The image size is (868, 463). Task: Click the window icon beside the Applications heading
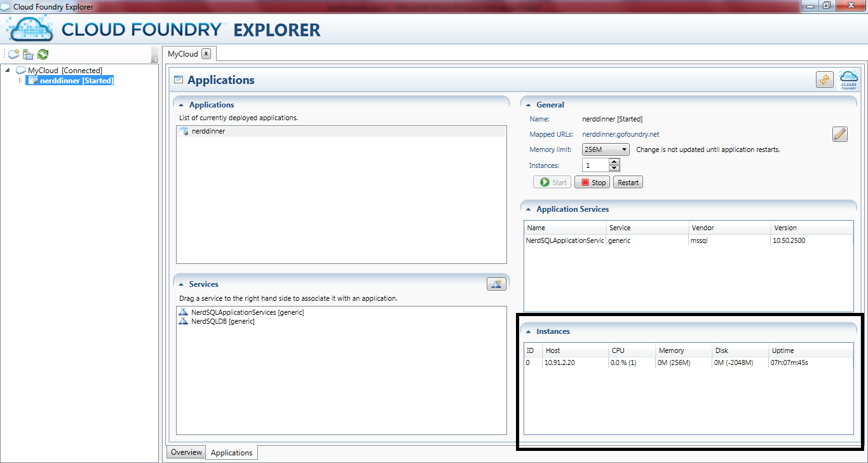[179, 80]
